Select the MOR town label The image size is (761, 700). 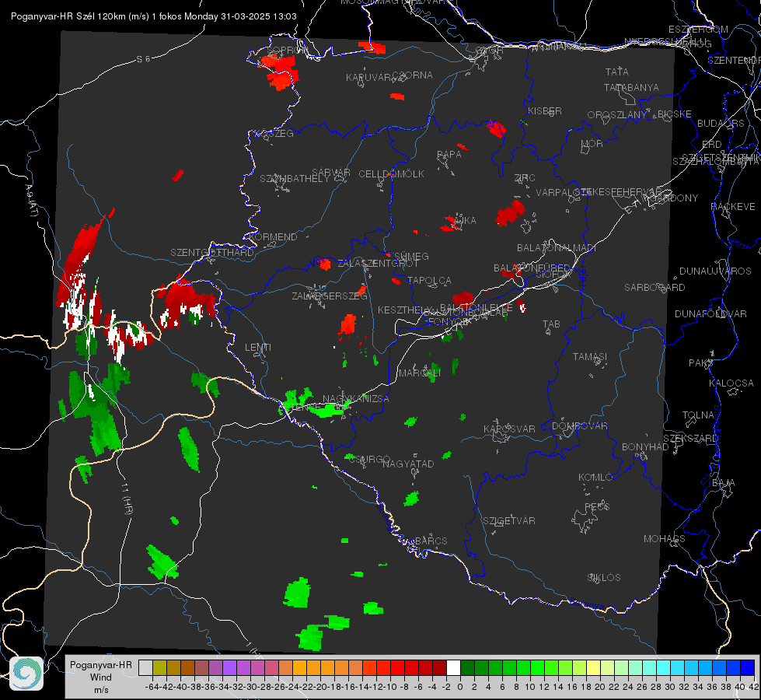point(592,144)
